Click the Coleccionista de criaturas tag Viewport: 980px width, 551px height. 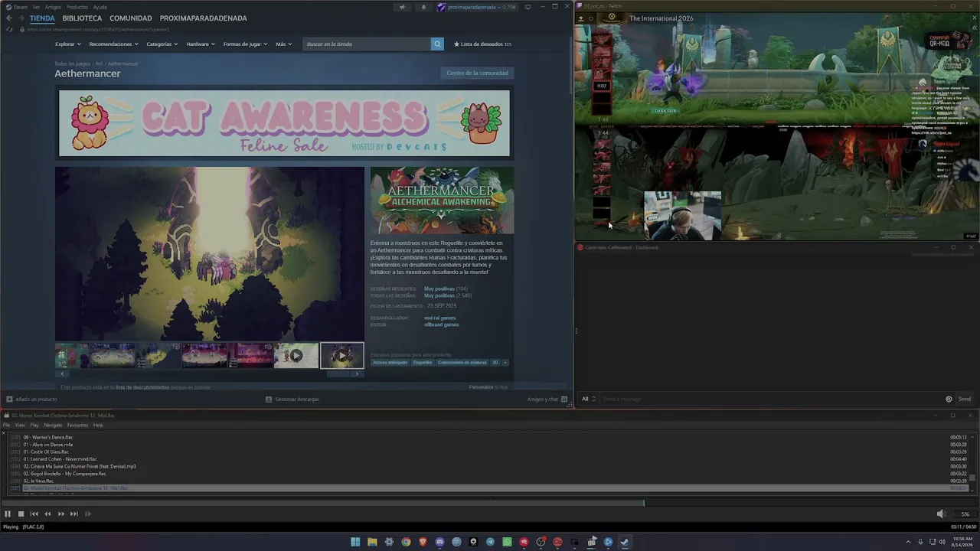coord(462,362)
